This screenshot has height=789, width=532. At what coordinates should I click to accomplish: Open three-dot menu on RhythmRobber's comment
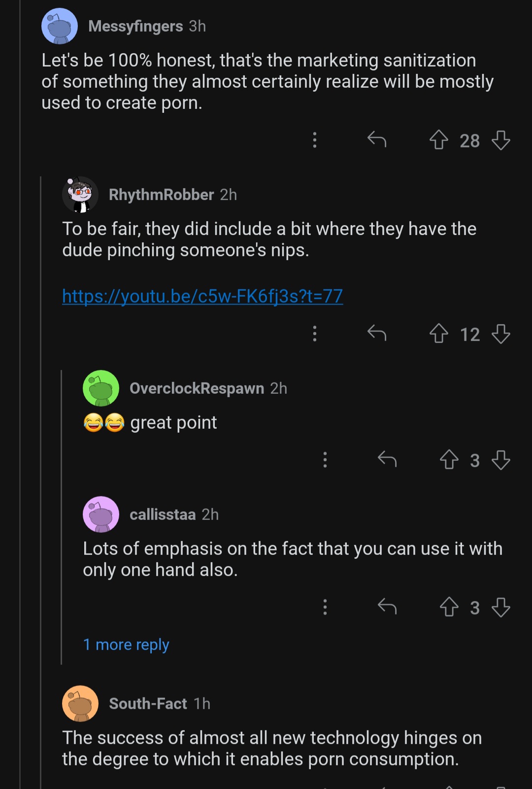pos(315,334)
